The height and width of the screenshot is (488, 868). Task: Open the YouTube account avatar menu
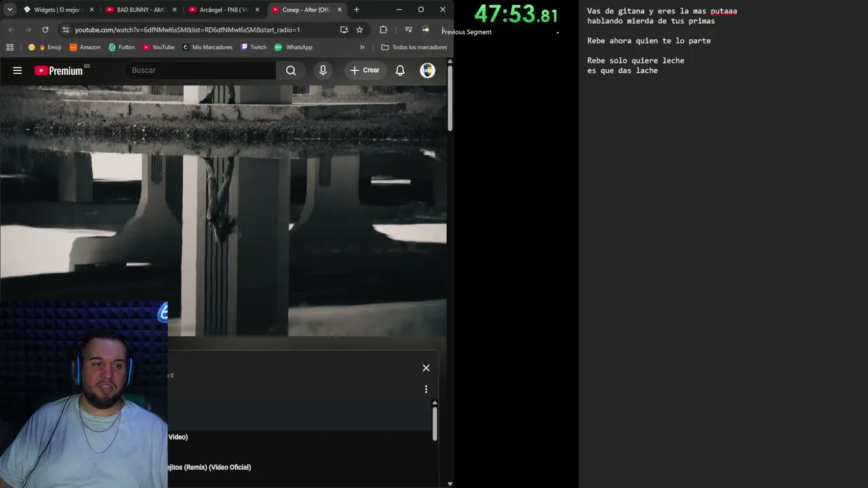427,70
